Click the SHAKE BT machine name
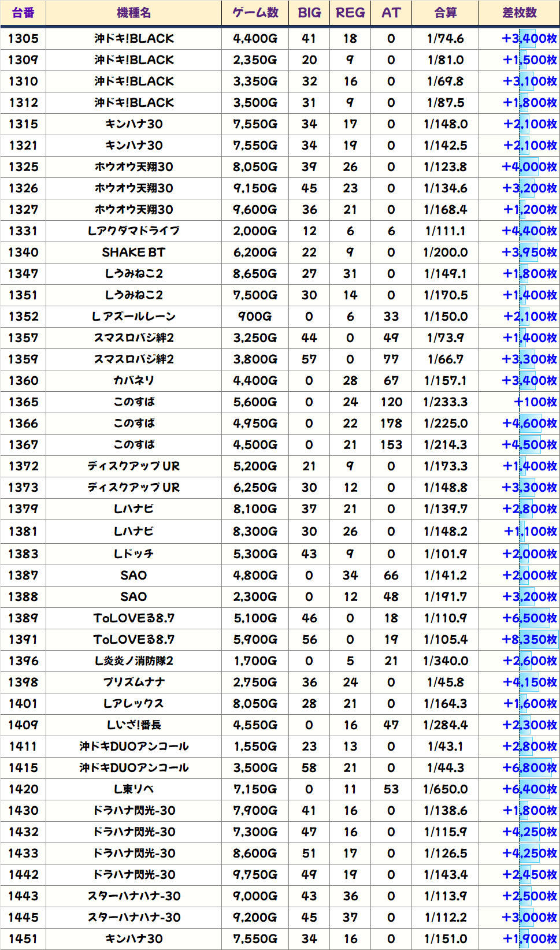 click(133, 253)
